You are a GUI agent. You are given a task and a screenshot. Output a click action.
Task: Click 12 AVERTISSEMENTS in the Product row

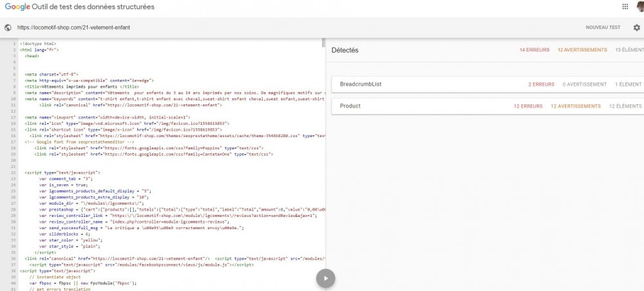[x=576, y=106]
